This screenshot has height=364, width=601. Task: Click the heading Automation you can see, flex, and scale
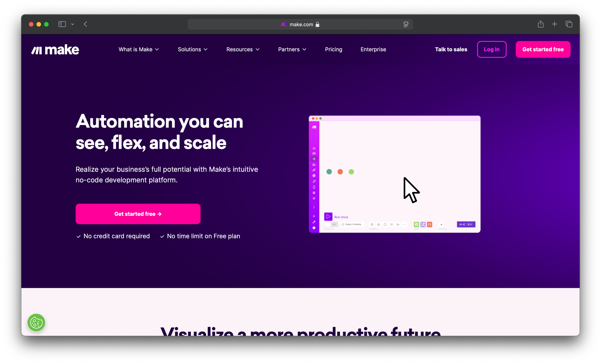pos(159,132)
